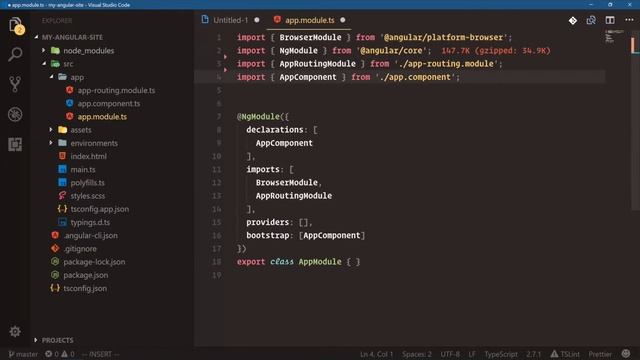Click the Angular icon beside .angular-cli.json
The image size is (640, 360).
point(55,235)
